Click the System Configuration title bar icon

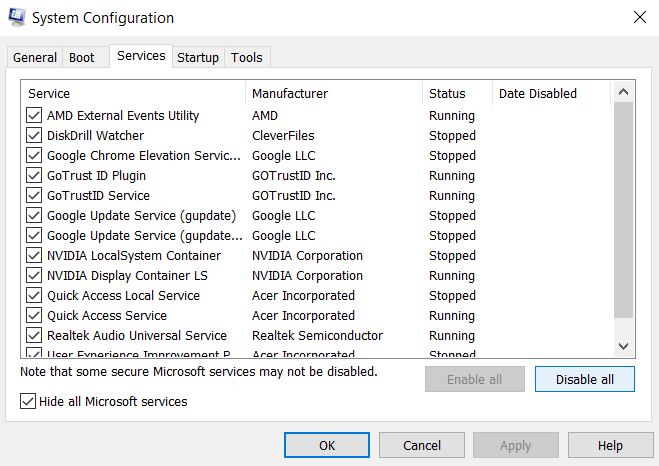tap(17, 18)
